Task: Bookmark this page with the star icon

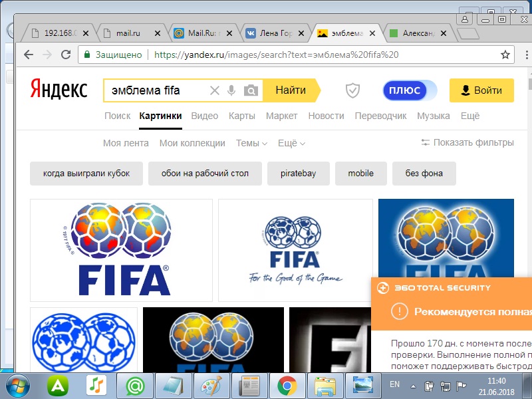Action: tap(505, 55)
